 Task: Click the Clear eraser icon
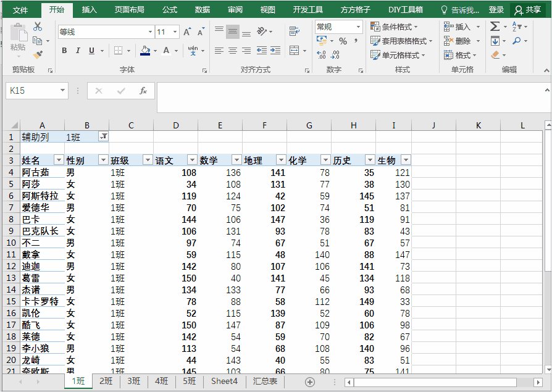click(x=495, y=55)
